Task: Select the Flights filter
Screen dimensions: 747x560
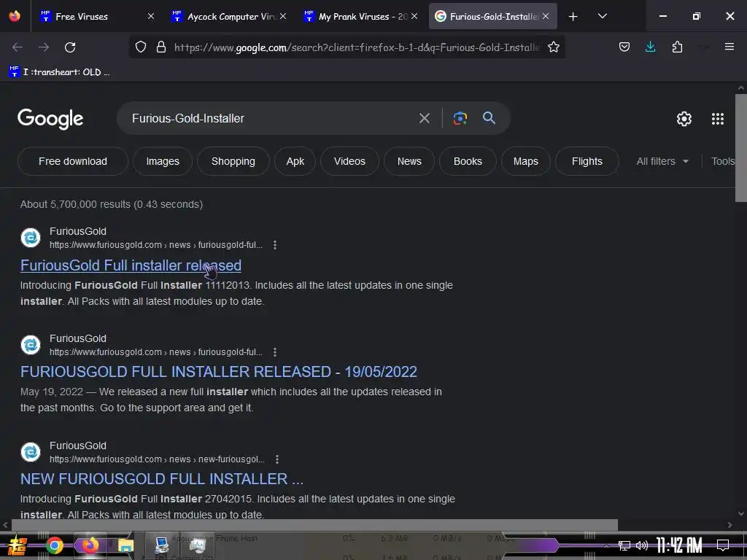Action: [587, 161]
